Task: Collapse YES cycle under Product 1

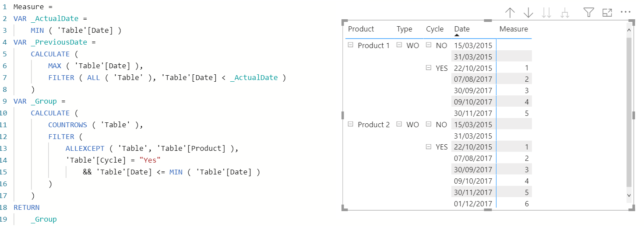Action: pos(429,68)
